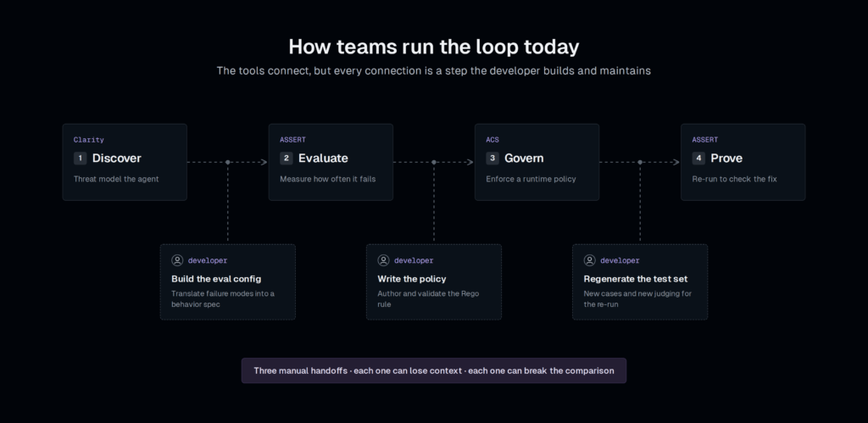Click the developer icon above Regenerate the test set
Viewport: 868px width, 423px height.
[x=590, y=260]
